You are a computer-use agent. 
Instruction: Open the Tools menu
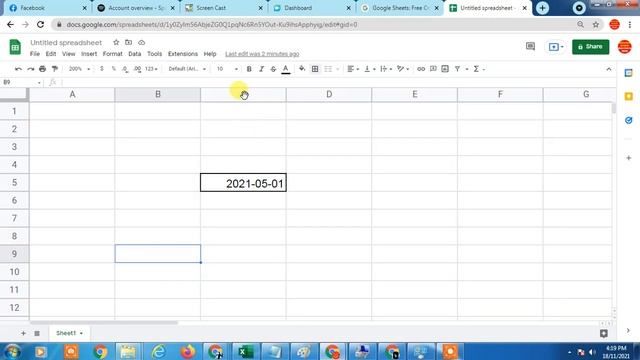(154, 54)
